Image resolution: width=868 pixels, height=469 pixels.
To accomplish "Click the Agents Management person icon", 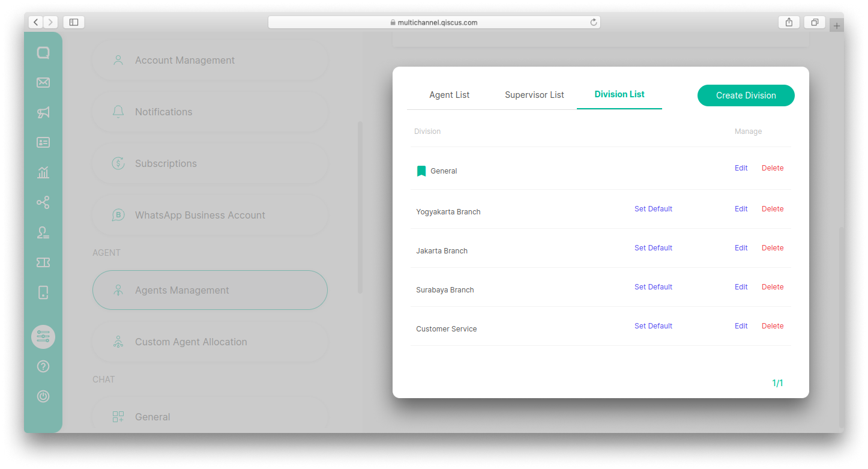I will 118,290.
